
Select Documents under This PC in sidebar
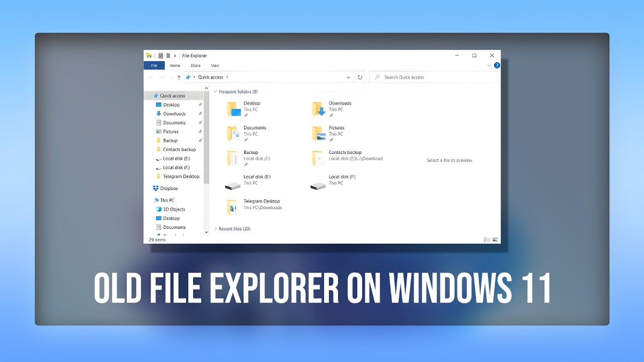(x=174, y=227)
